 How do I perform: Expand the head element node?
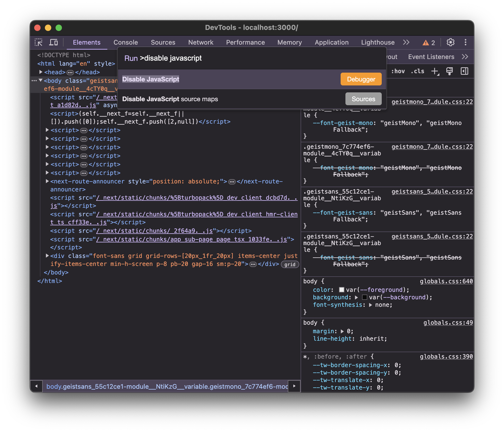click(x=41, y=72)
